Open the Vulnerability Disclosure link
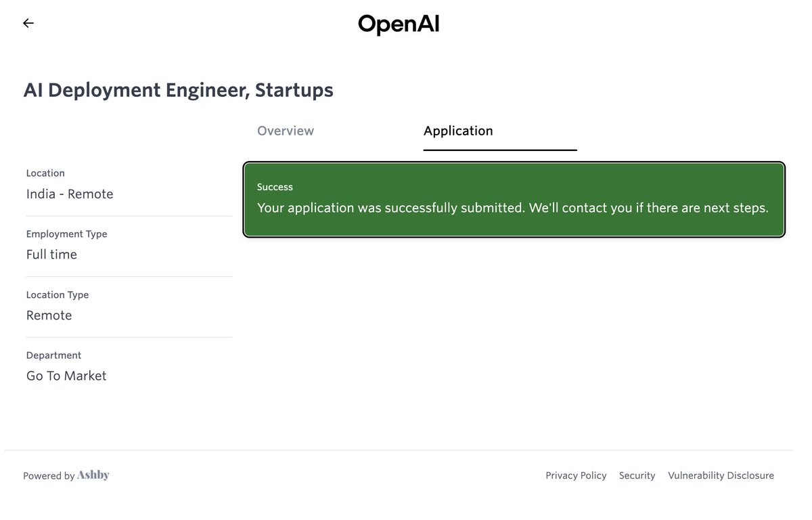This screenshot has width=812, height=520. 721,475
